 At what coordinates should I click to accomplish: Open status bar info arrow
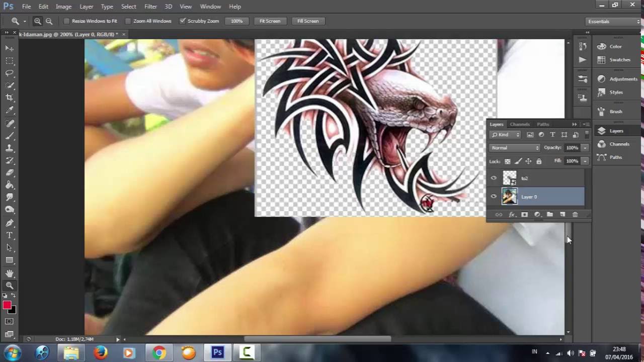(118, 339)
